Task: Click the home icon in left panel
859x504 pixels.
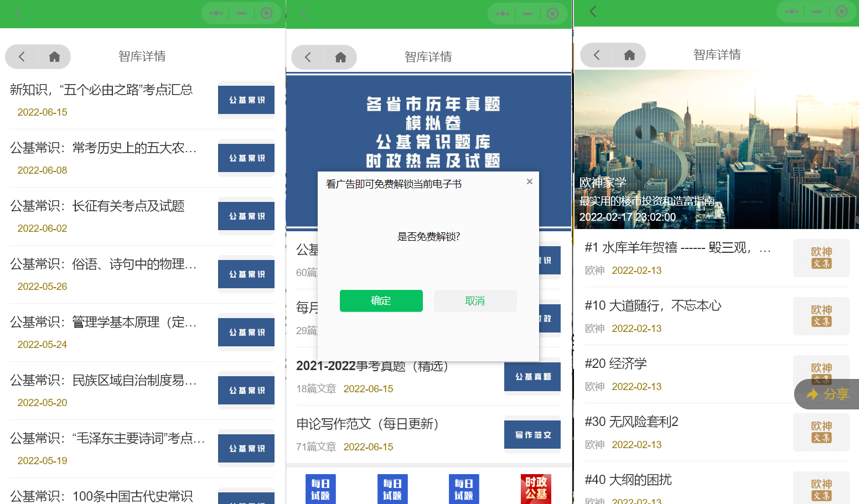Action: click(x=54, y=56)
